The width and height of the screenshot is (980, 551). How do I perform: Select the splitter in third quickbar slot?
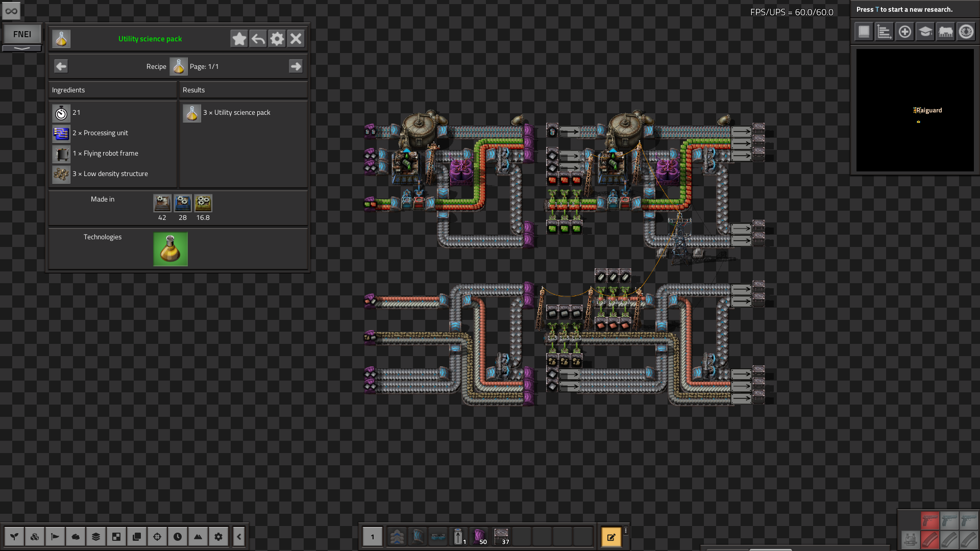pos(438,537)
